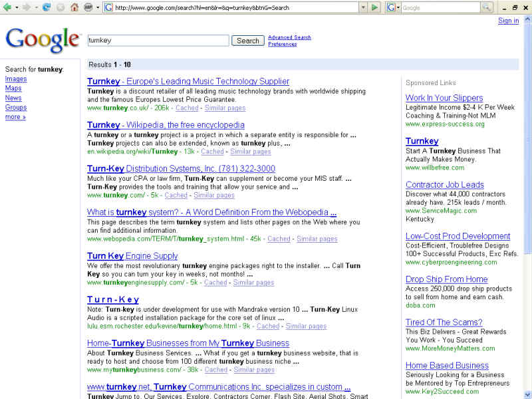This screenshot has height=399, width=532.
Task: Open the back history dropdown arrow
Action: (17, 7)
